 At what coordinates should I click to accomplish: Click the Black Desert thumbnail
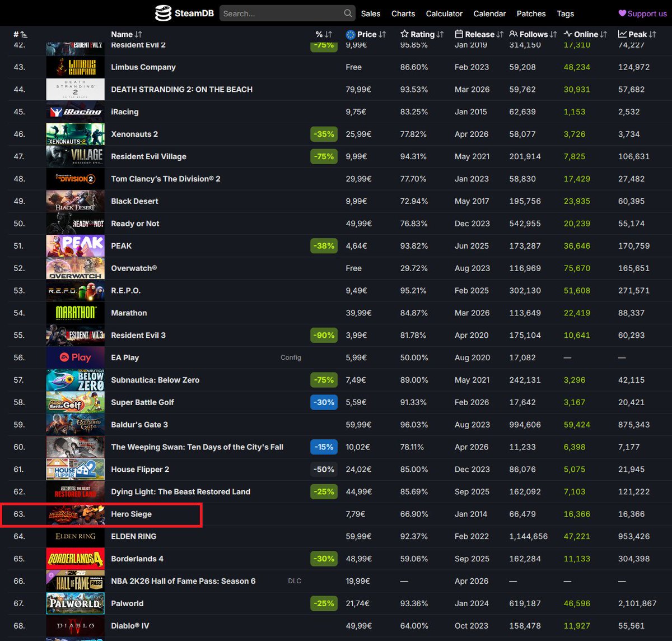click(x=75, y=201)
